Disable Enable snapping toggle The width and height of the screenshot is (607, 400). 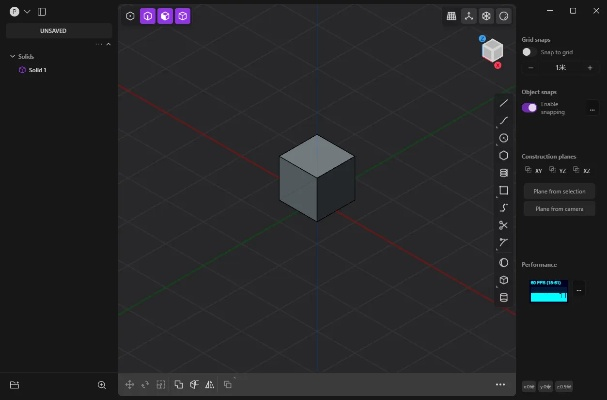(529, 108)
